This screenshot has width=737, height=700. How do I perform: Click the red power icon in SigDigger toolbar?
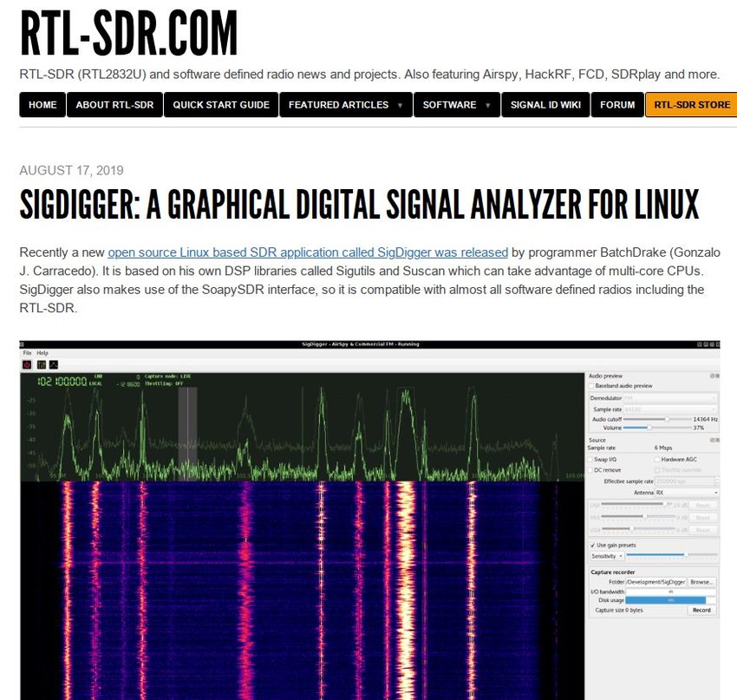[x=27, y=364]
